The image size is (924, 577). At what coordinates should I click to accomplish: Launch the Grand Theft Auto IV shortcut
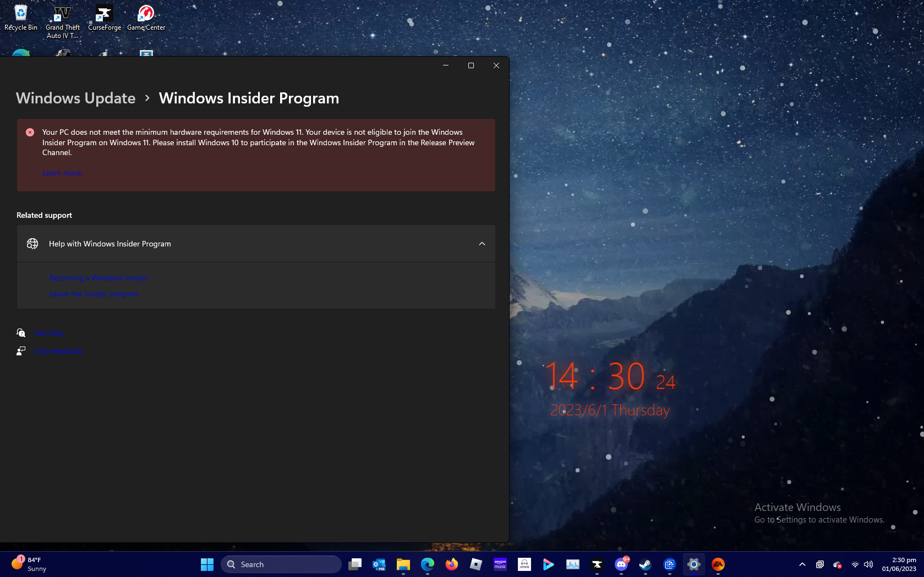(62, 14)
